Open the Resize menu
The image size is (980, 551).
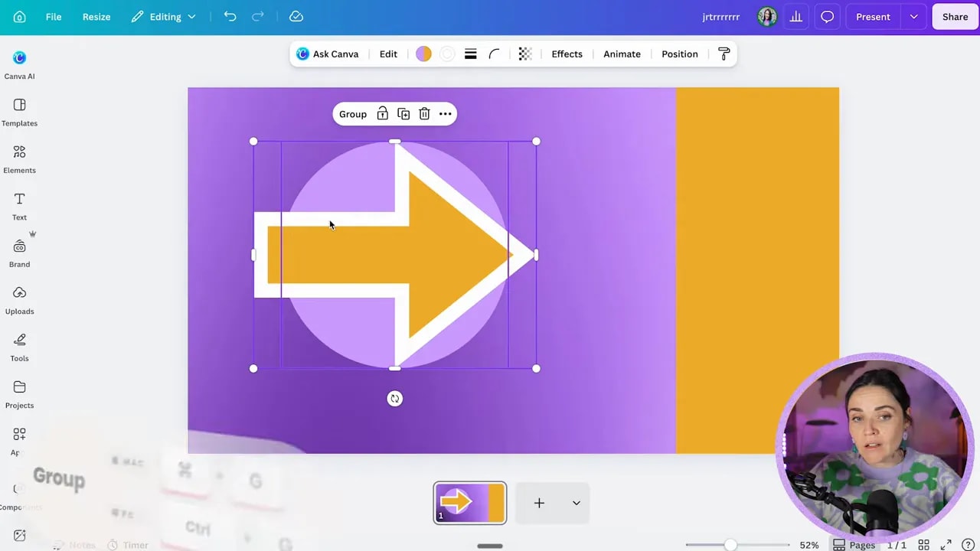[x=96, y=17]
